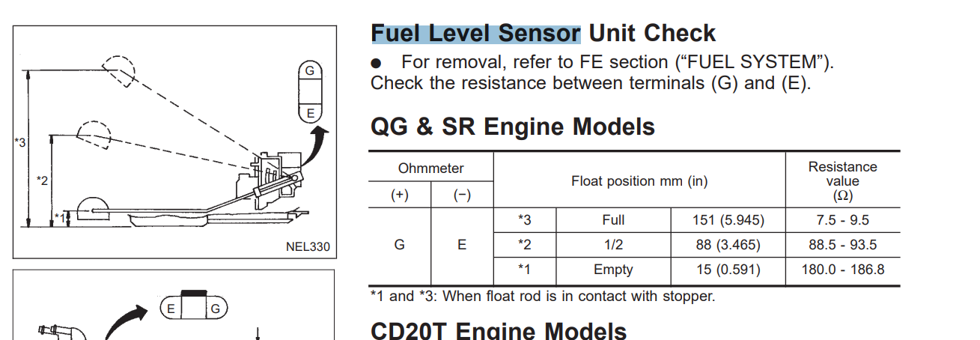Click the "7.5 - 9.5" resistance value
Viewport: 980px width, 340px height.
842,220
